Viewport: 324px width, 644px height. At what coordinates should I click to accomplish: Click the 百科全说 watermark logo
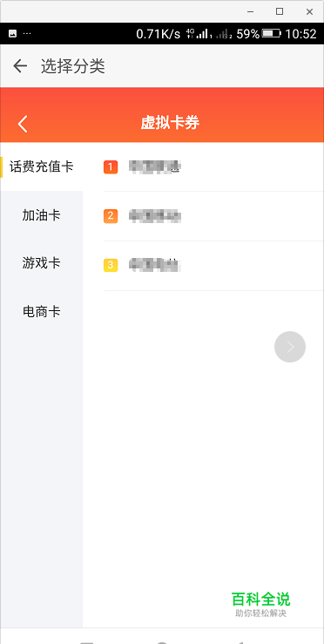260,604
